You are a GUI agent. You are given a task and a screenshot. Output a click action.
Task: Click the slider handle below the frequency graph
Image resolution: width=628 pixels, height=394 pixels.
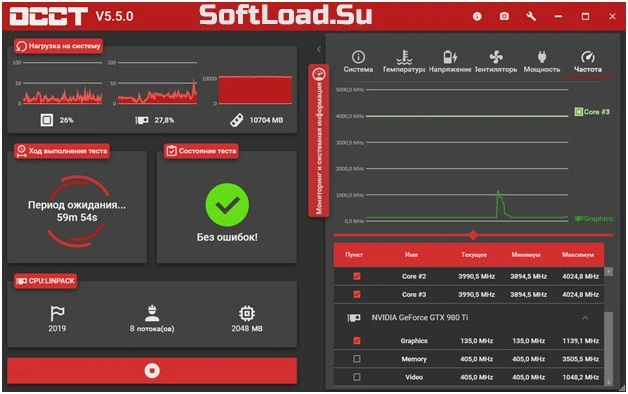tap(473, 235)
